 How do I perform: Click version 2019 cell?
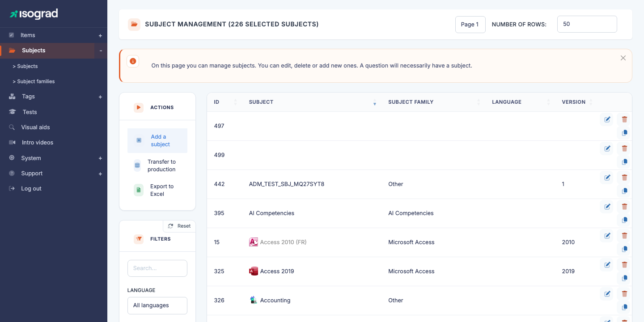pyautogui.click(x=568, y=271)
